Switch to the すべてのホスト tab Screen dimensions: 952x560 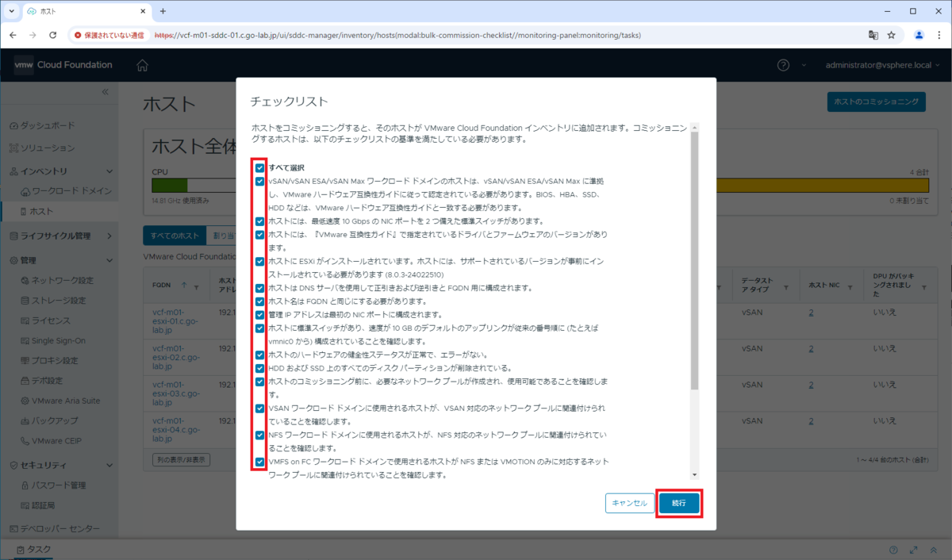point(174,236)
